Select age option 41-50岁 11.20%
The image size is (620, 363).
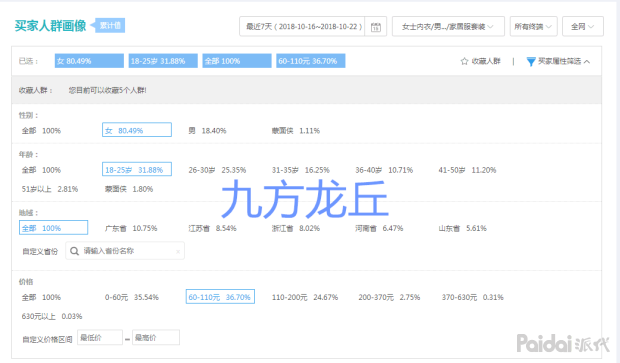pyautogui.click(x=467, y=170)
